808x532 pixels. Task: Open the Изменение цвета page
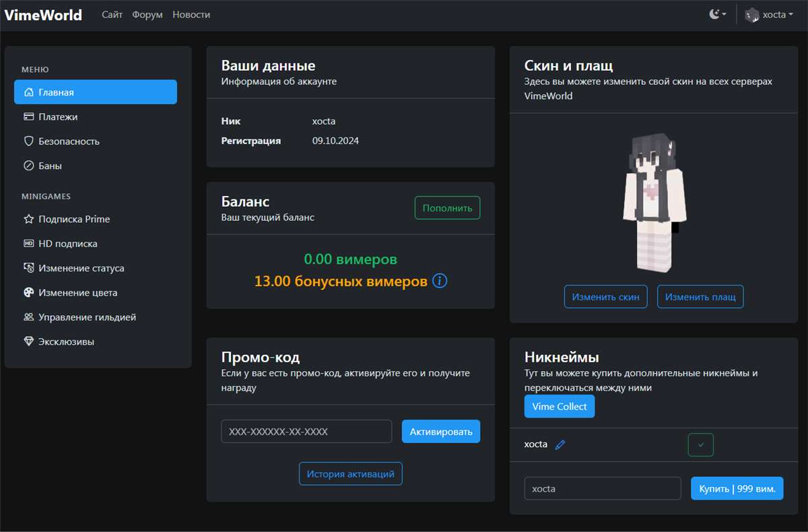[x=96, y=293]
